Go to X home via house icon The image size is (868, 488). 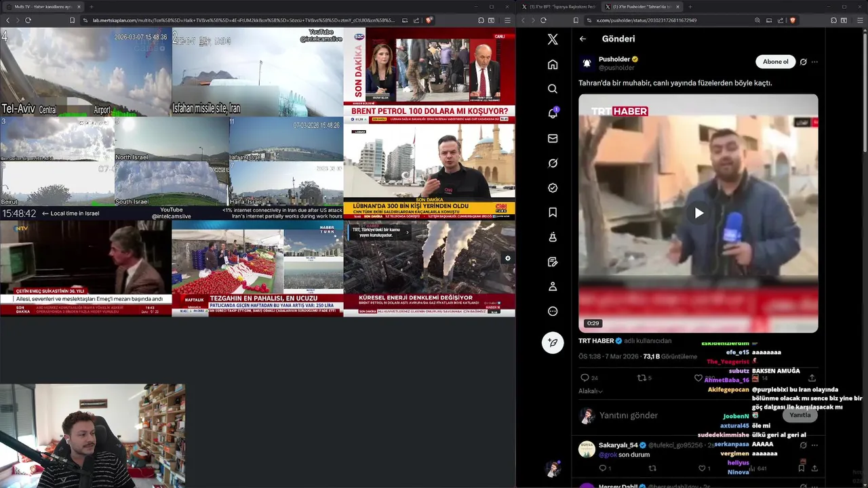point(553,64)
